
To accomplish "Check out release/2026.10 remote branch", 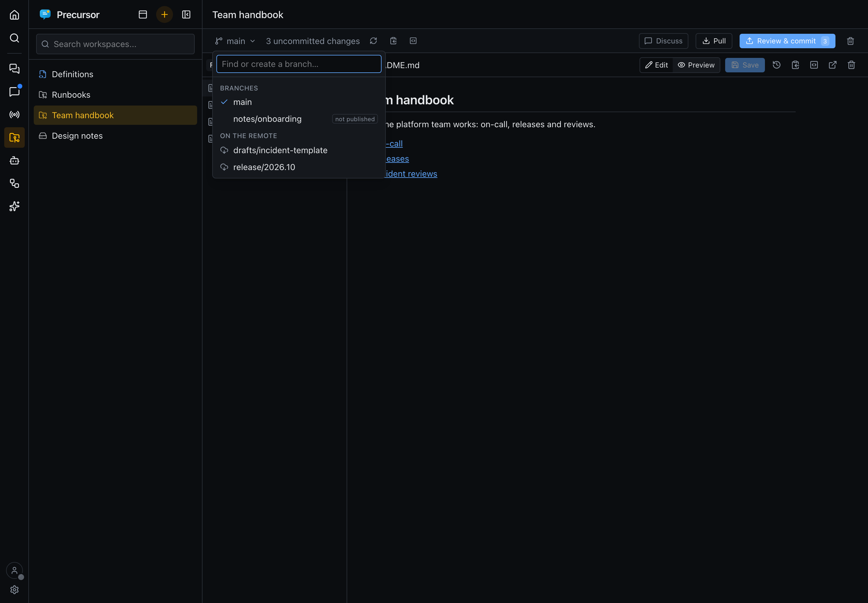I will 299,167.
